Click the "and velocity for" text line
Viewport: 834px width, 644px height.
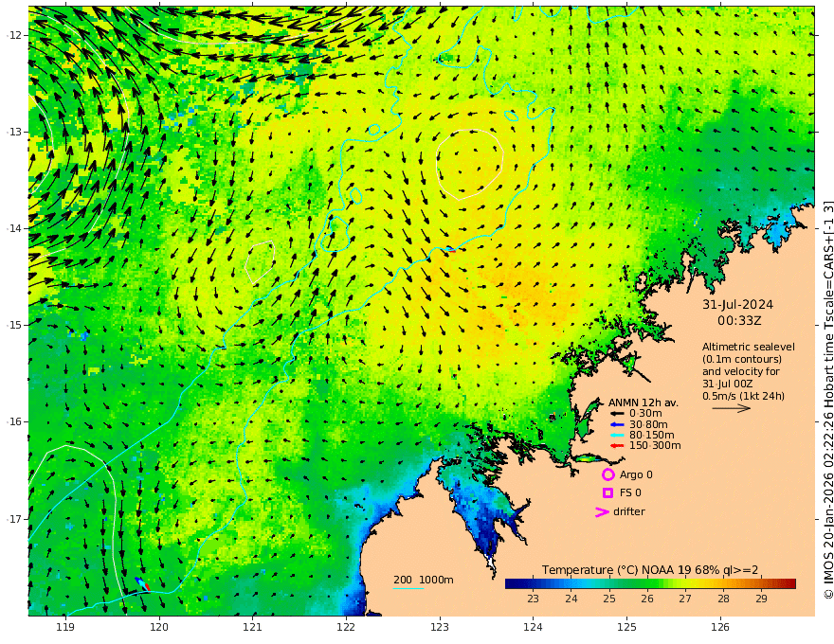point(739,371)
